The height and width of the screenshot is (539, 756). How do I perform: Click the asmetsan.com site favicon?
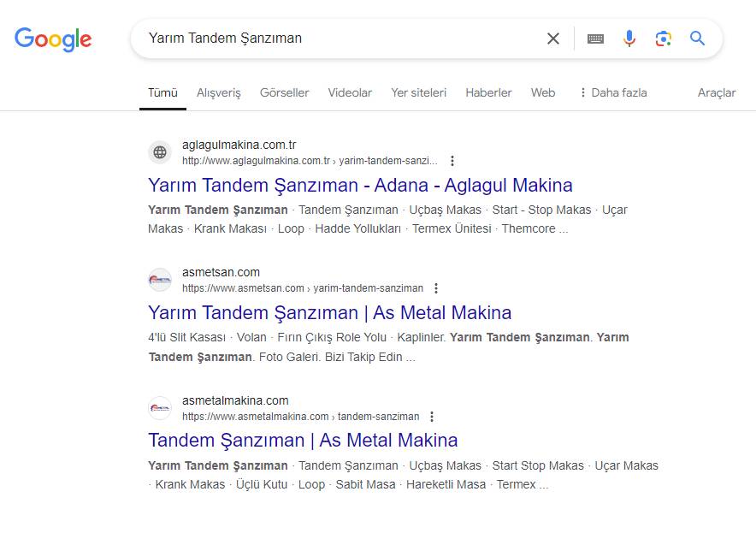coord(160,281)
